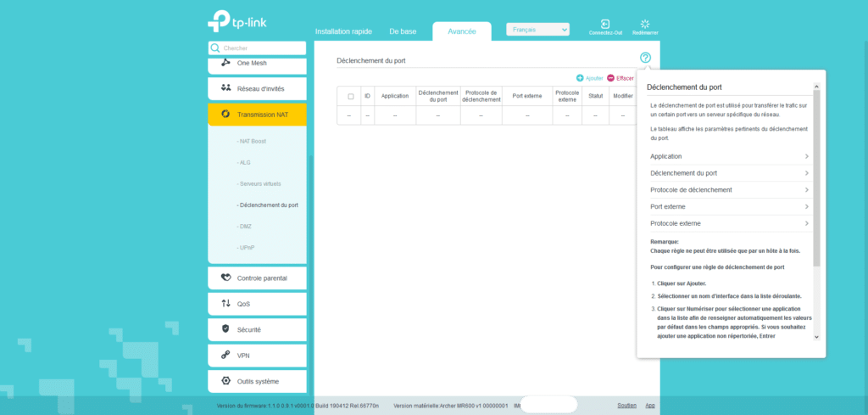Open the Français language dropdown
The image size is (868, 415).
click(x=537, y=30)
